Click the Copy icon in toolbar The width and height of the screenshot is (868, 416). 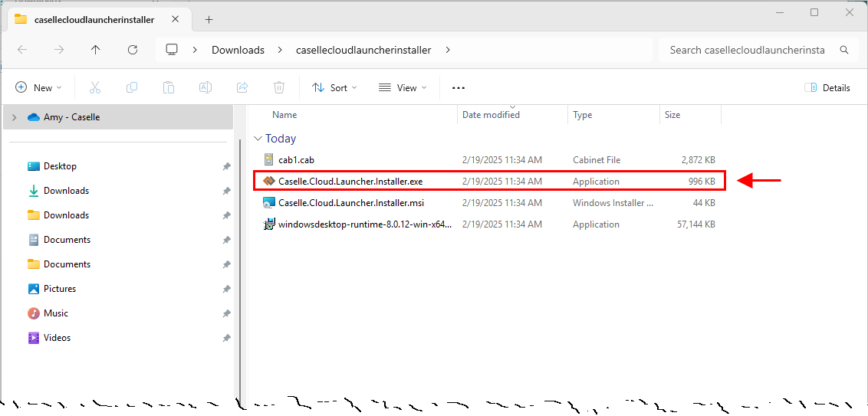click(x=132, y=87)
